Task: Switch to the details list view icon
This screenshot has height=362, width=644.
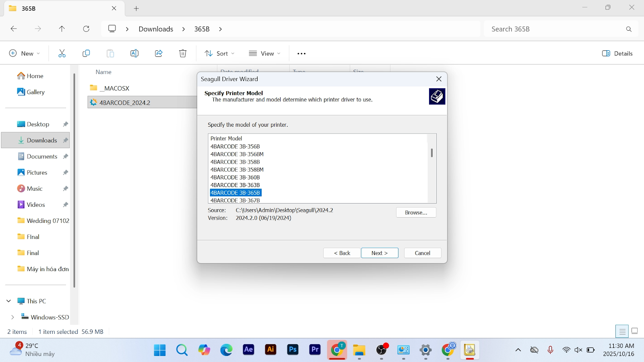Action: pos(622,331)
